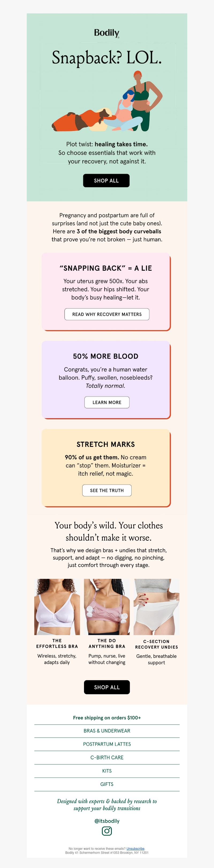Screen dimensions: 214x868
Task: Click the C-Section Recovery Undies title
Action: click(x=156, y=644)
